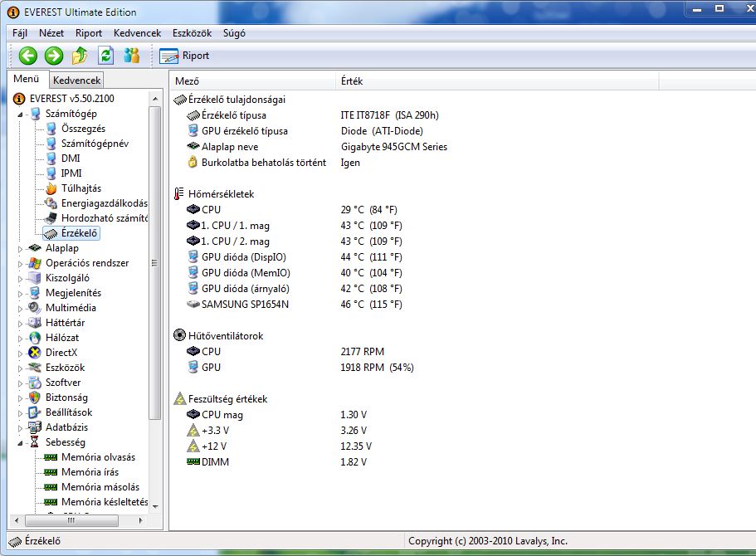Click the IPMI icon in the tree
Viewport: 756px width, 556px height.
click(51, 173)
